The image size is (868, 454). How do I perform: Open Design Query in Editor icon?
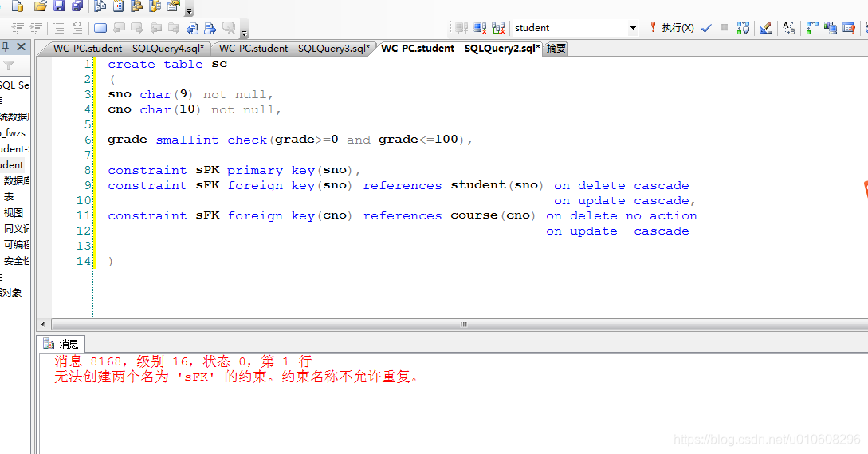pyautogui.click(x=766, y=28)
